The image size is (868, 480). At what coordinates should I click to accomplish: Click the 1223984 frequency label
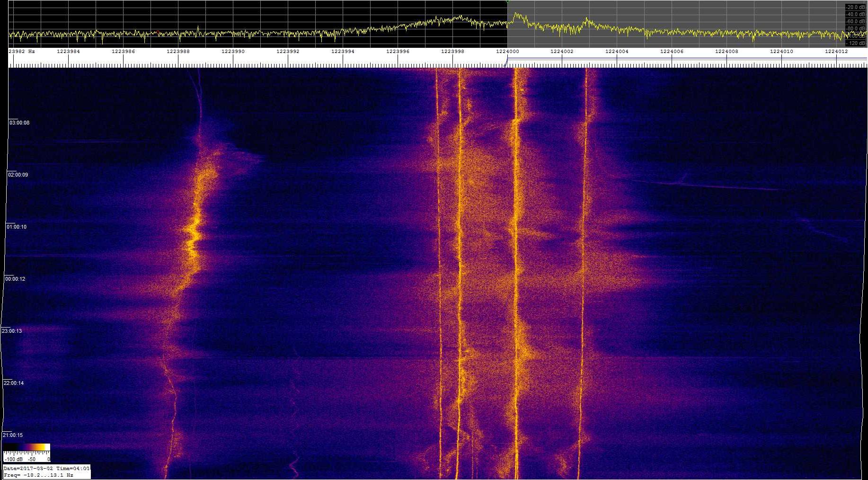point(68,51)
